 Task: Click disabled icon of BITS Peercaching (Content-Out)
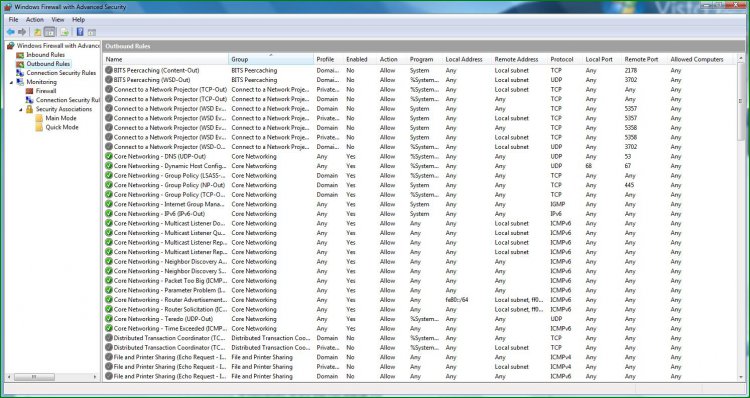point(109,70)
